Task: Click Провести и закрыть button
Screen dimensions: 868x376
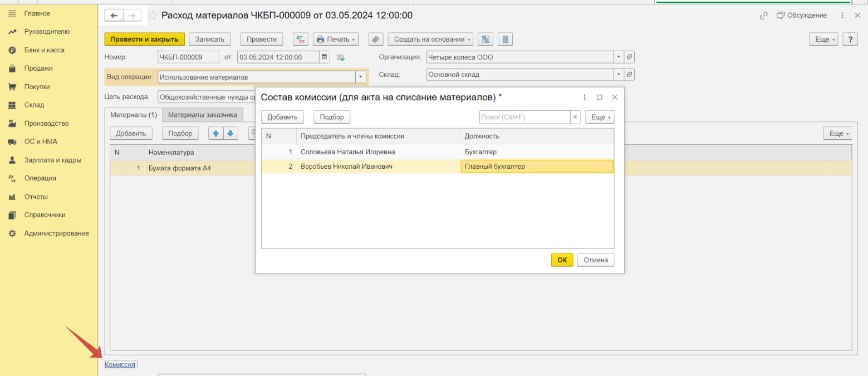Action: coord(144,40)
